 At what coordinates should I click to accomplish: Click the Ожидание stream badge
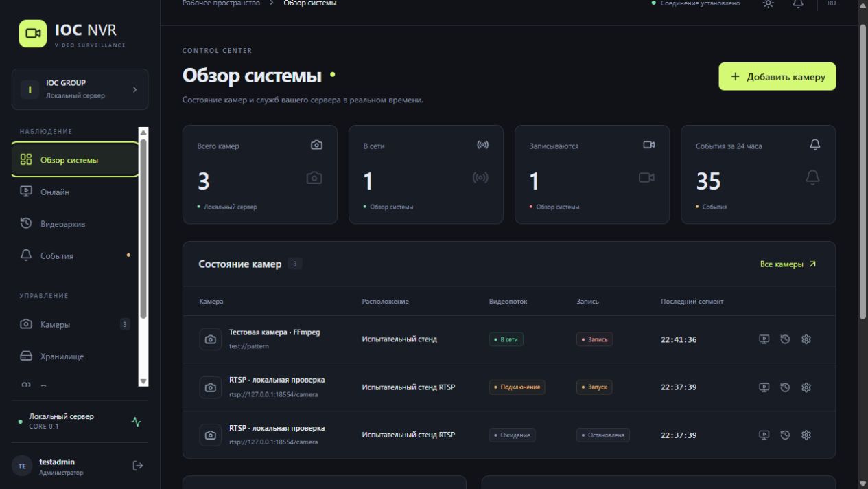tap(512, 435)
